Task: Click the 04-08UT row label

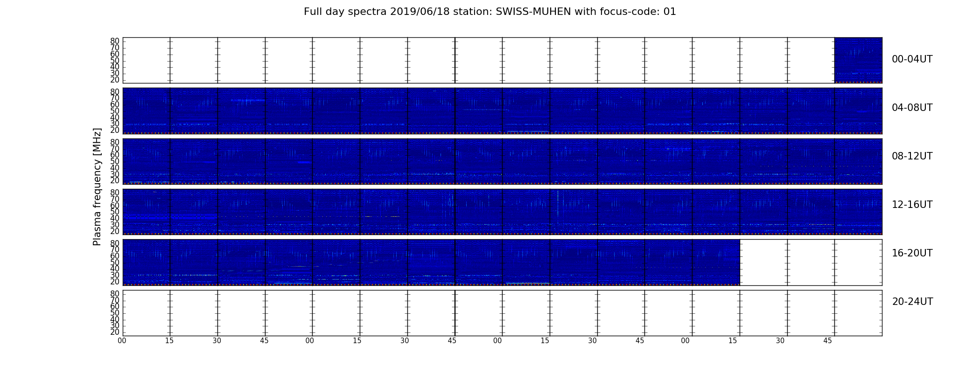Action: [912, 108]
